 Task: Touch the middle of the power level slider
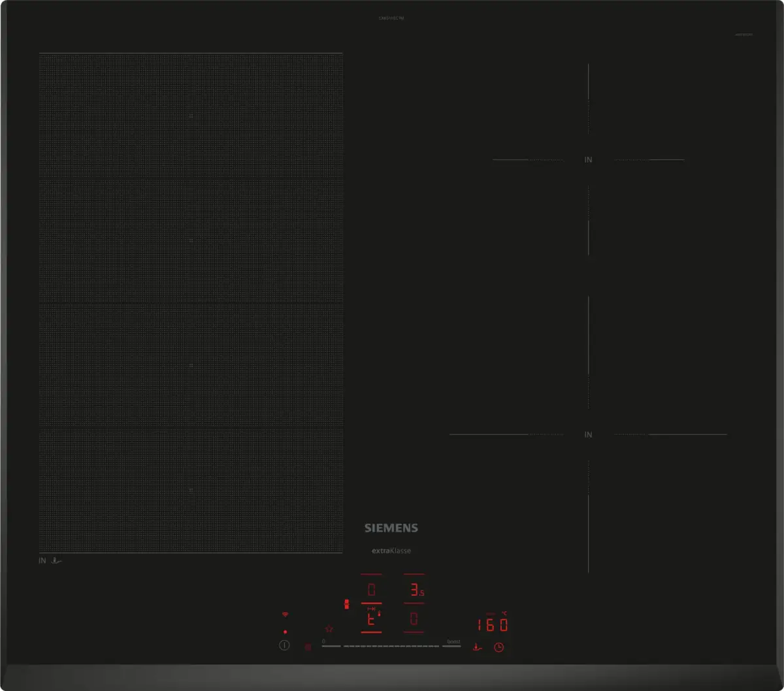click(x=391, y=646)
